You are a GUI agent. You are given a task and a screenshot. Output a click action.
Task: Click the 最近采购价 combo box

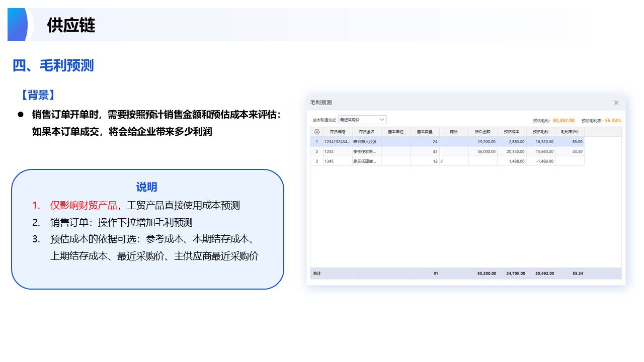(x=362, y=120)
